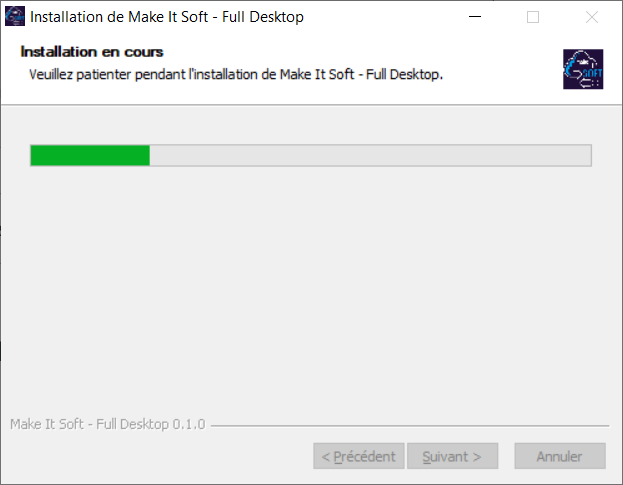Screen dimensions: 623x485
Task: Click the < Précédent button
Action: click(359, 456)
